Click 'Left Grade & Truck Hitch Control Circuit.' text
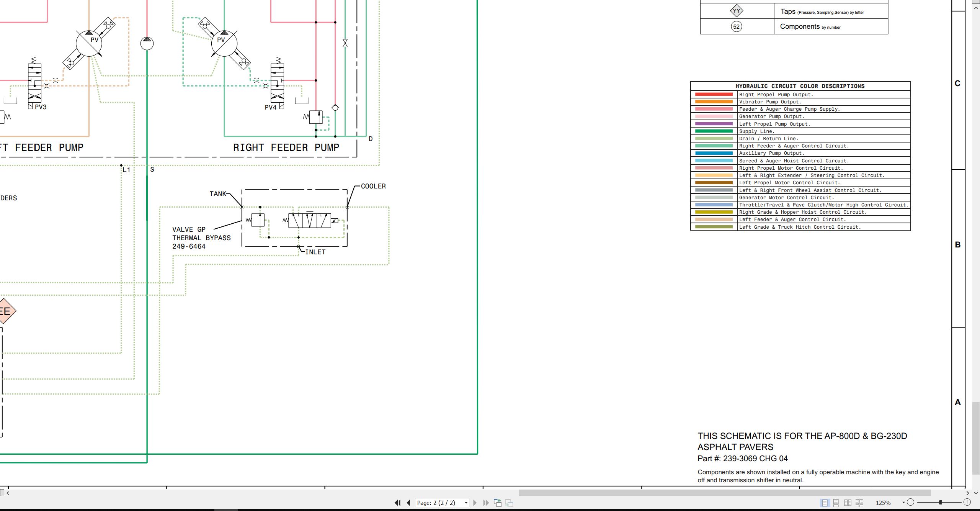Screen dimensions: 980x511 tap(800, 227)
